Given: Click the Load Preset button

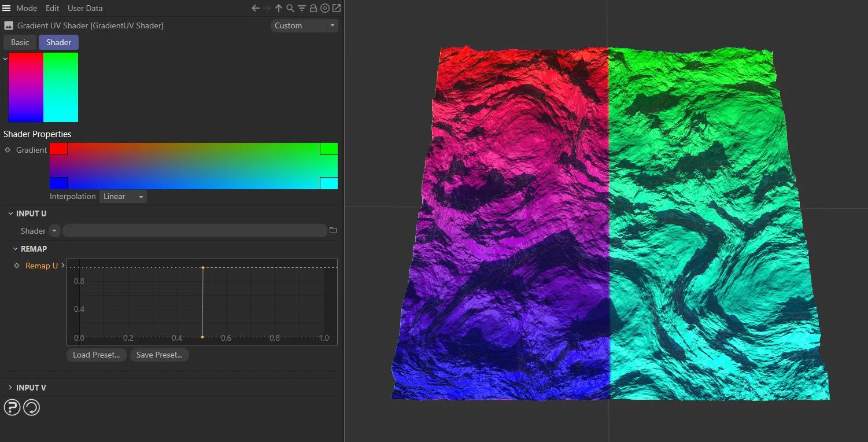Looking at the screenshot, I should coord(96,355).
